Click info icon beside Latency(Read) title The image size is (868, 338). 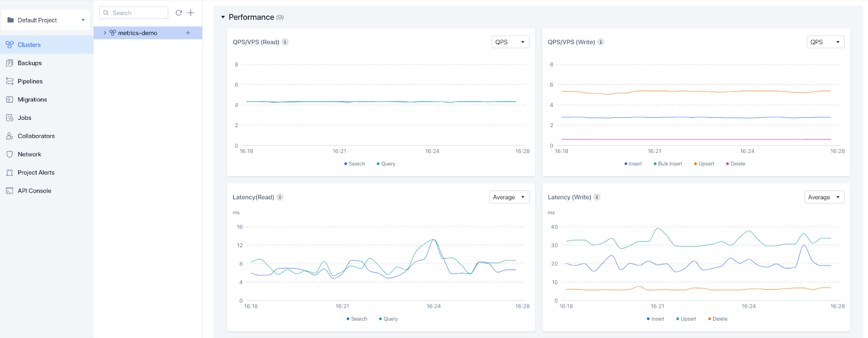pos(280,197)
